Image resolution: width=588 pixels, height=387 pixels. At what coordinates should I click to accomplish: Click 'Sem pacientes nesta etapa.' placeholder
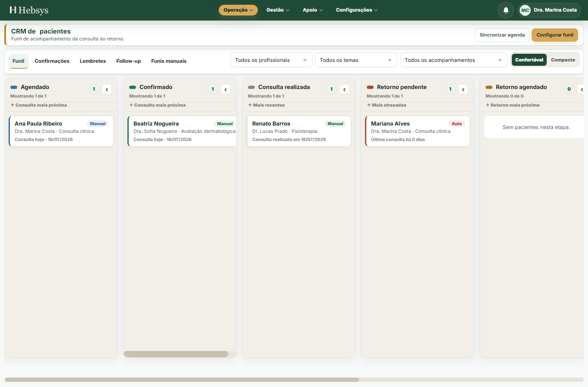536,127
